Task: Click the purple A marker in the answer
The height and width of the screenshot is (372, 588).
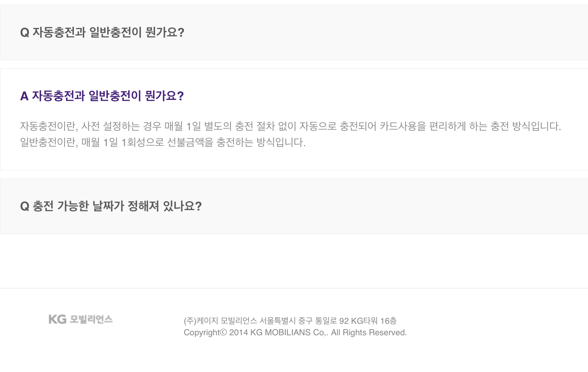Action: pyautogui.click(x=24, y=96)
